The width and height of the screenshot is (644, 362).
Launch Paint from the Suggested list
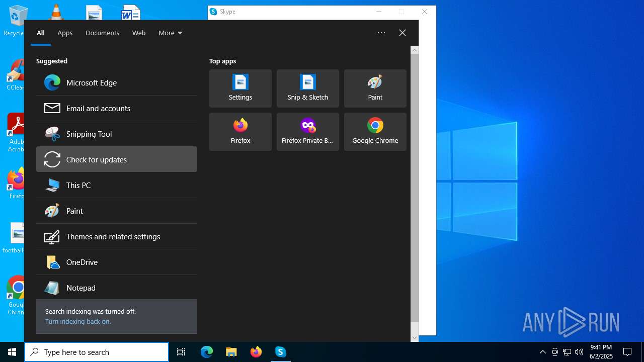tap(117, 211)
